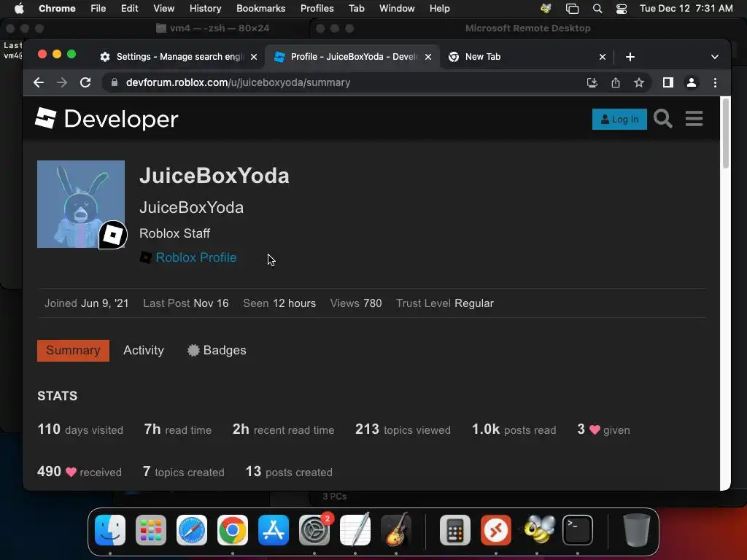Viewport: 747px width, 560px height.
Task: Click JuiceBoxYoda's avatar image
Action: click(81, 204)
